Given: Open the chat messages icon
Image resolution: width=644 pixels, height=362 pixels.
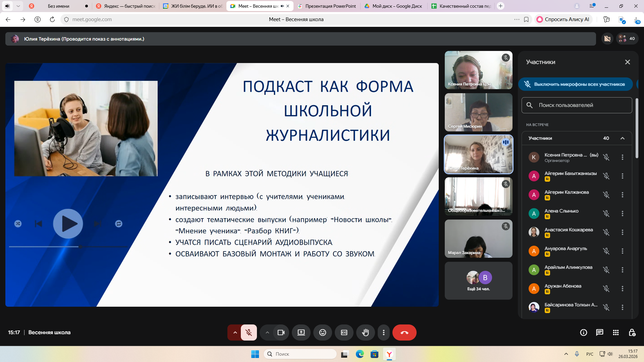Looking at the screenshot, I should coord(599,333).
